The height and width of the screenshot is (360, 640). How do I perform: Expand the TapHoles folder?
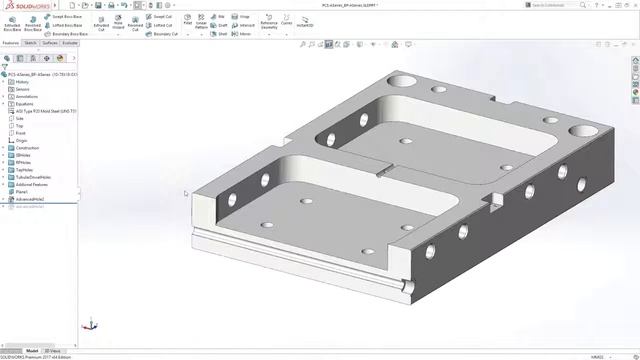tap(3, 170)
